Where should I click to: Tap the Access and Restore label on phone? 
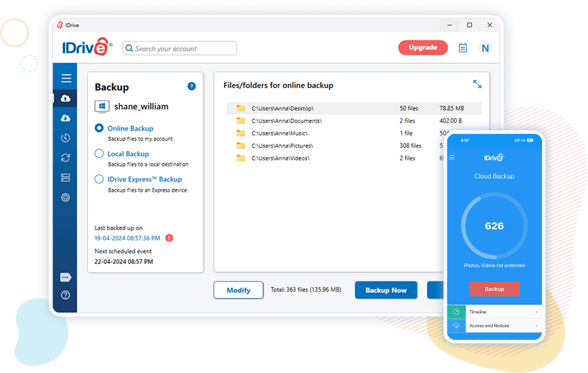(489, 326)
